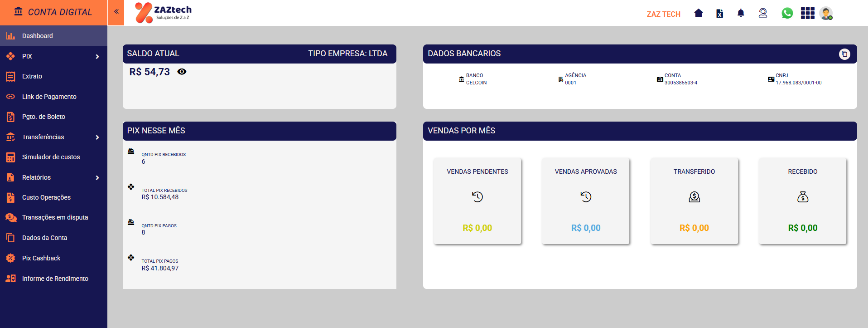868x328 pixels.
Task: Click the Relatórios report icon
Action: click(x=10, y=177)
